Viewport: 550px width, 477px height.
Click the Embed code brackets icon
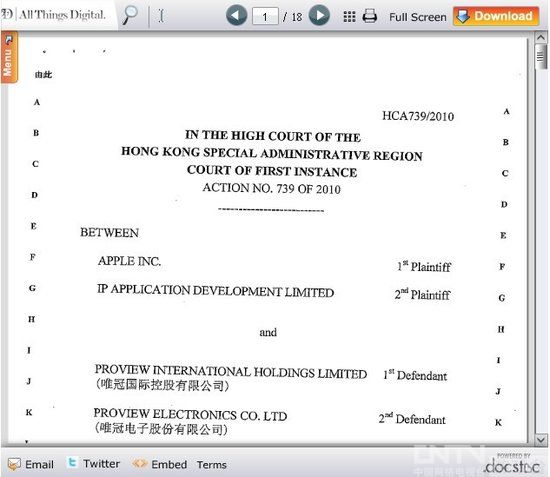pyautogui.click(x=139, y=464)
